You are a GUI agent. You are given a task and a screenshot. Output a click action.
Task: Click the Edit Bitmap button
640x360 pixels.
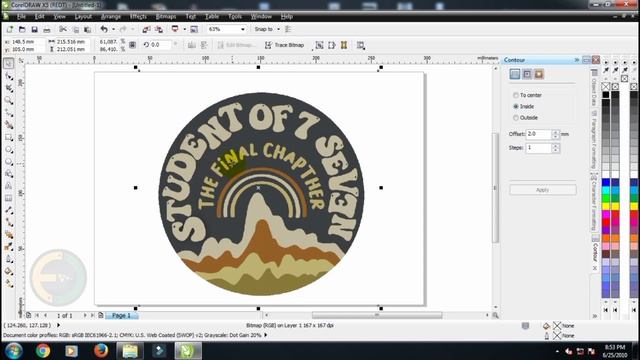point(236,45)
